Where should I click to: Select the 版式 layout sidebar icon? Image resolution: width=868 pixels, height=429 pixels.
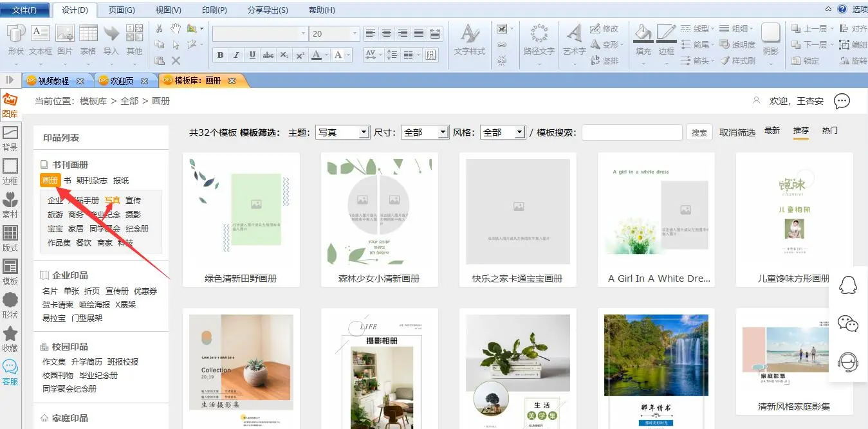pos(10,239)
